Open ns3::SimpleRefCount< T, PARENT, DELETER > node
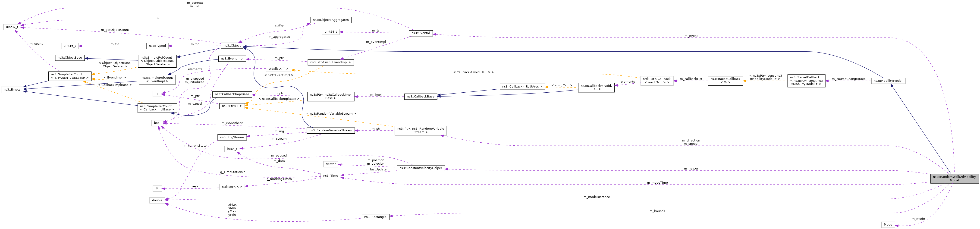Image resolution: width=980 pixels, height=229 pixels. click(70, 76)
